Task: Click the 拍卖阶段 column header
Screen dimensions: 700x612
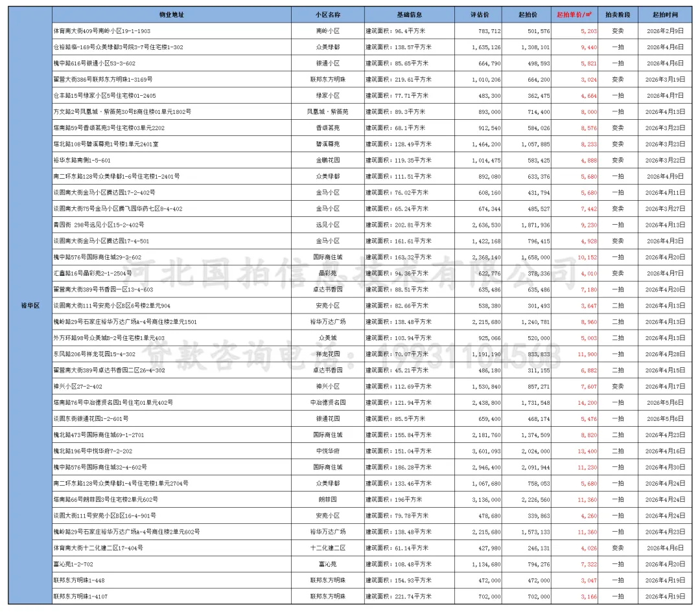Action: [618, 15]
